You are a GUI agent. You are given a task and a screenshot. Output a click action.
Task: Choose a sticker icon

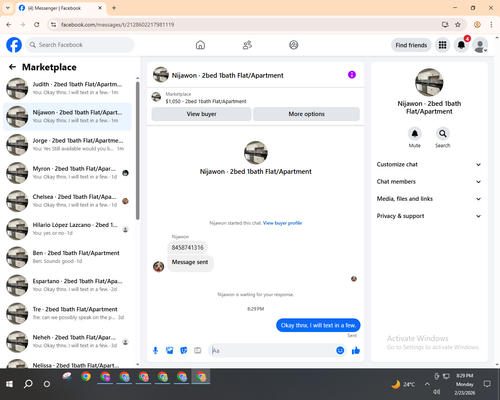184,351
